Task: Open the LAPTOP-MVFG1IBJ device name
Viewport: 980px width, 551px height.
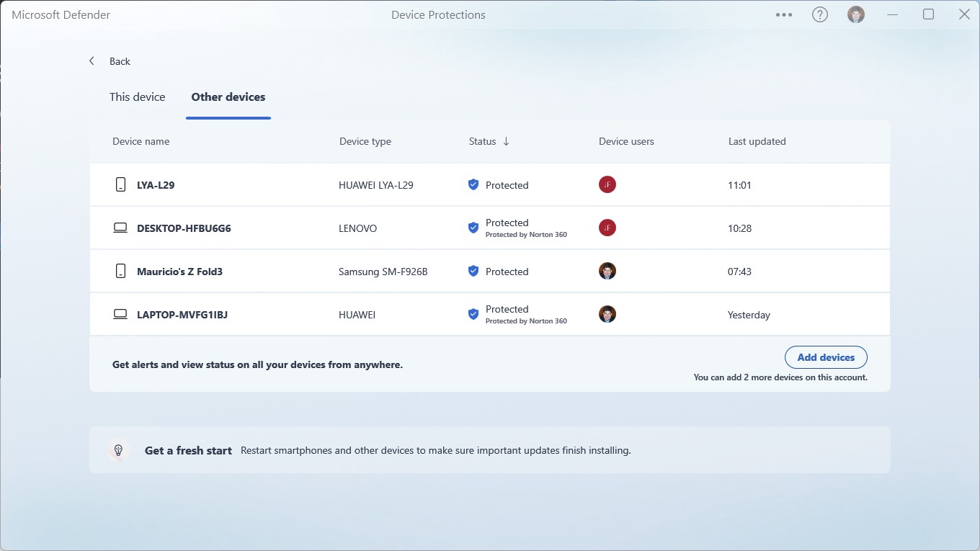Action: click(x=182, y=315)
